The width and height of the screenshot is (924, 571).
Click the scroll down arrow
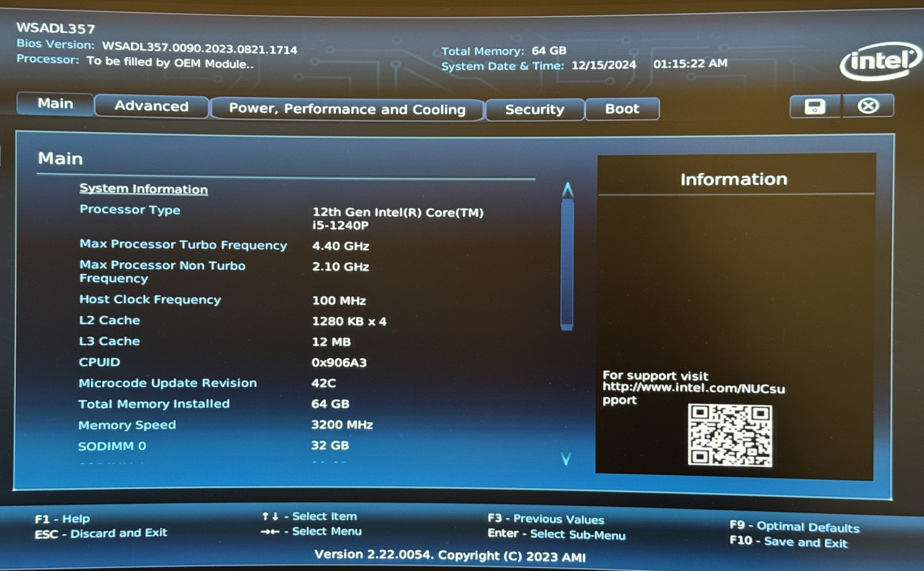coord(566,459)
